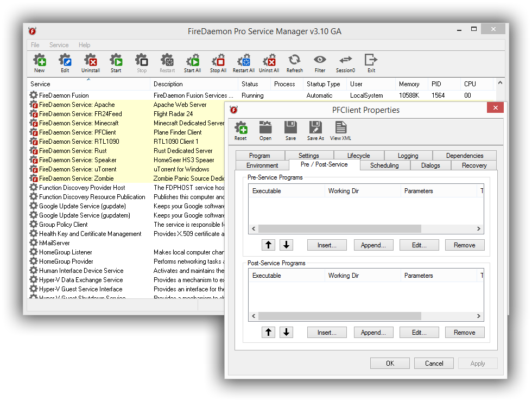This screenshot has height=402, width=532.
Task: Open the Service menu
Action: pos(59,45)
